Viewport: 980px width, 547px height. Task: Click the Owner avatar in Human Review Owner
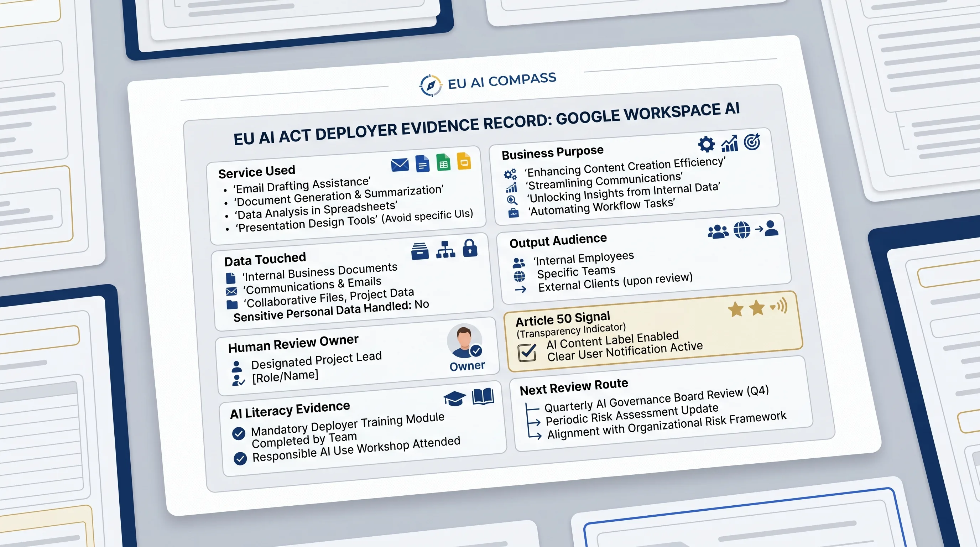(x=464, y=341)
